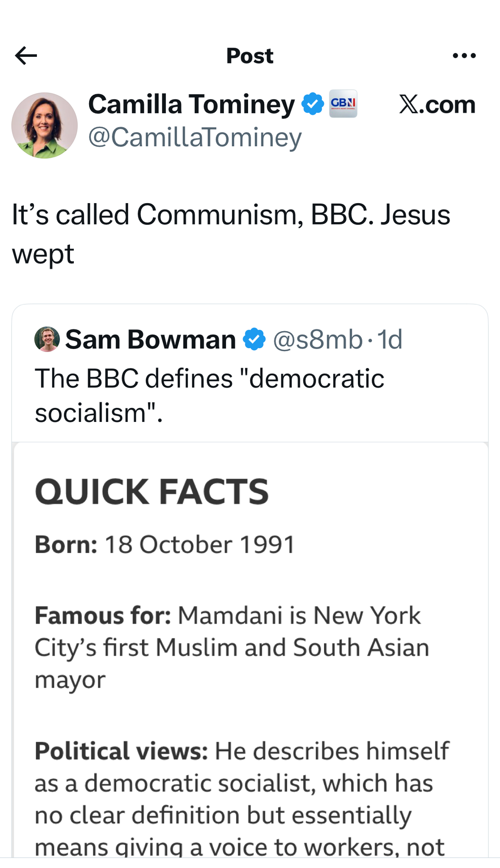Tap the "Post" header title
Image resolution: width=500 pixels, height=868 pixels.
(x=250, y=56)
